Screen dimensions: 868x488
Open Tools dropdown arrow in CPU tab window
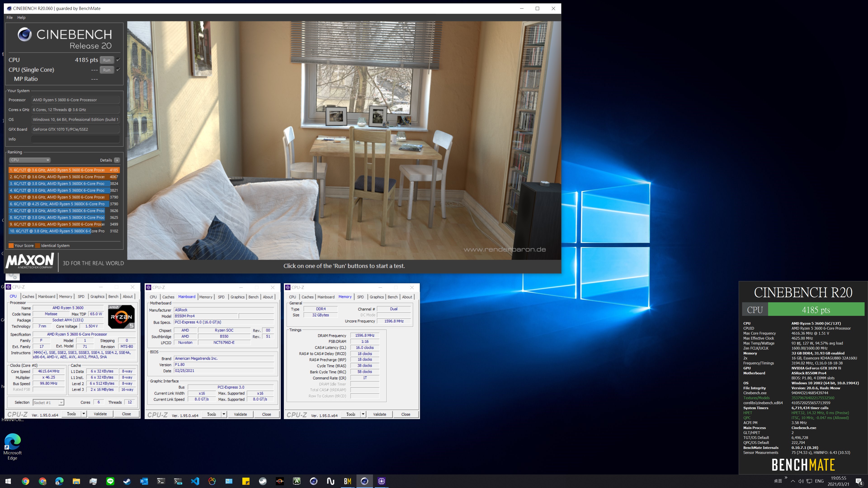click(84, 414)
